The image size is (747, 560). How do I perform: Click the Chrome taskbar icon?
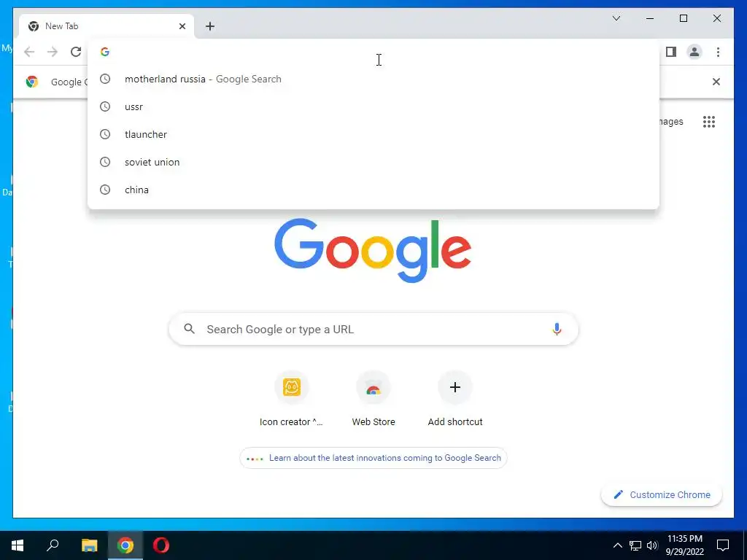pos(125,545)
